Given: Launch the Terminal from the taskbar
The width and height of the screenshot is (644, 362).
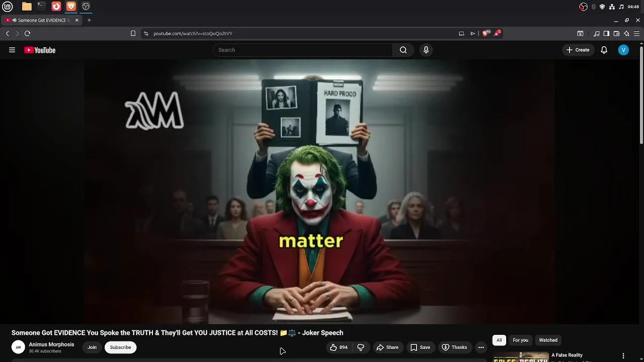Looking at the screenshot, I should (x=41, y=7).
